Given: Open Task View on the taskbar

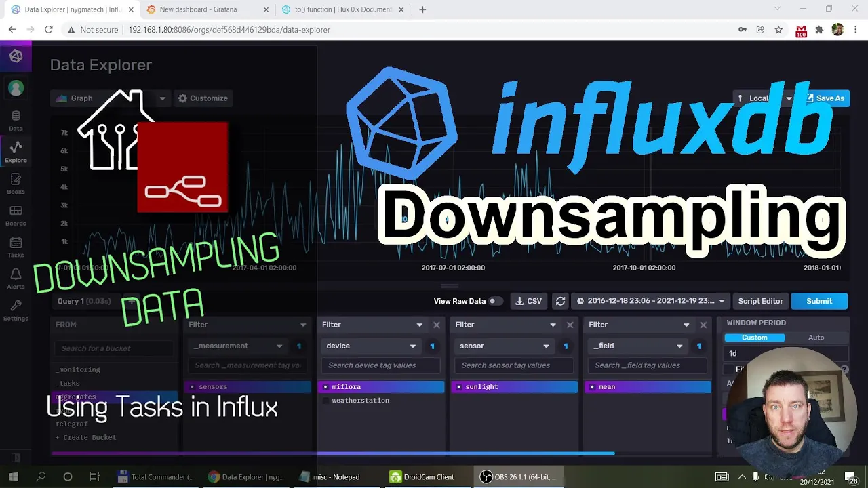Looking at the screenshot, I should pyautogui.click(x=94, y=476).
